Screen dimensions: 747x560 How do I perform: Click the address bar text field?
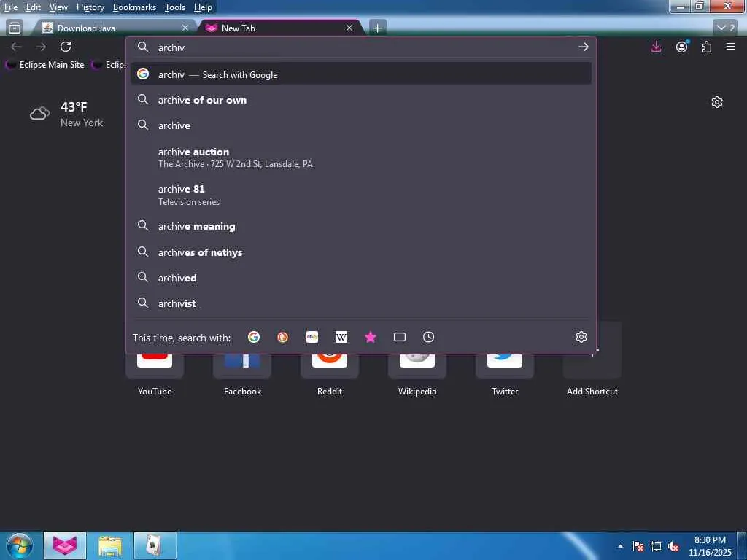tap(362, 47)
